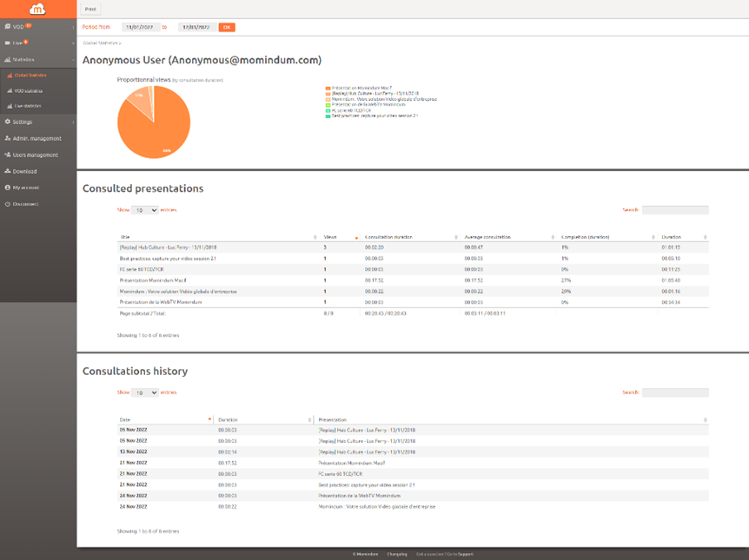Click 'Présentation de la WebTV Momindum' in history
This screenshot has height=560, width=749.
[x=359, y=496]
